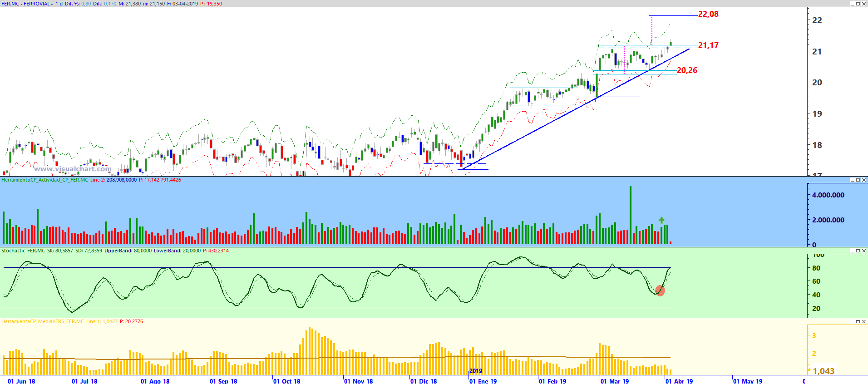The image size is (868, 384).
Task: Click the red 22,08 price target label
Action: pos(708,14)
